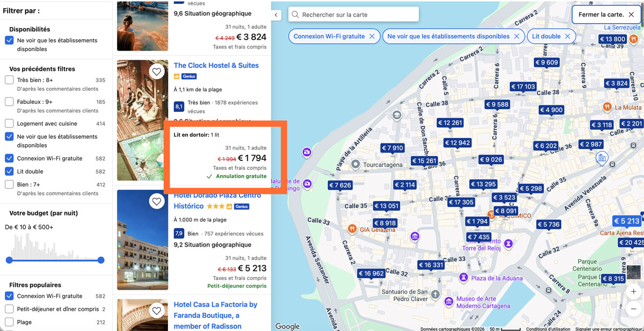
Task: Uncheck établissements disponibles in précédents filtres
Action: [x=9, y=136]
